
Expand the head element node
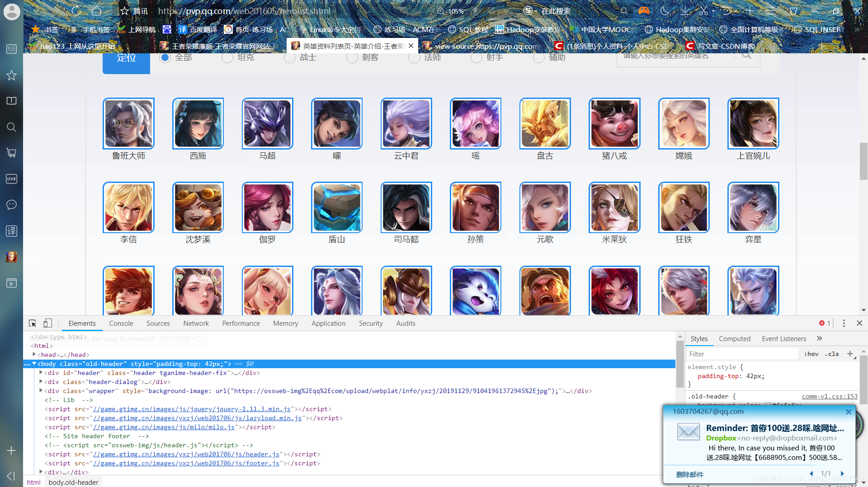[x=34, y=355]
